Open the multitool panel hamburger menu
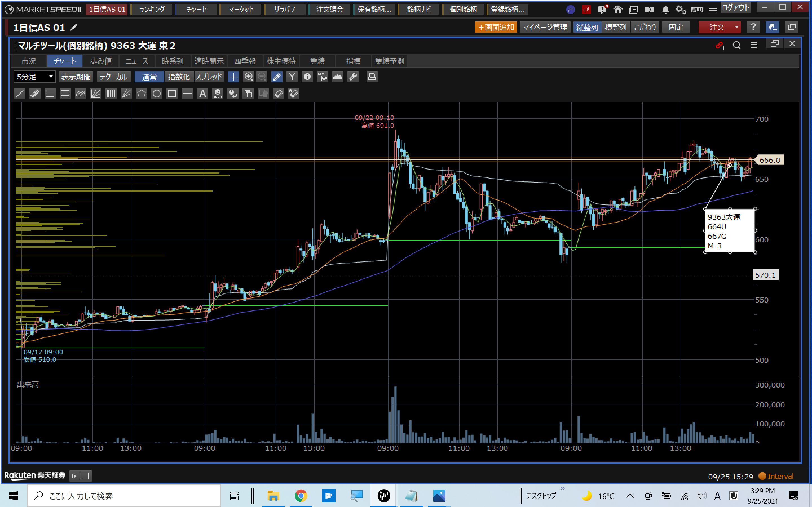Screen dimensions: 812x507 [754, 45]
